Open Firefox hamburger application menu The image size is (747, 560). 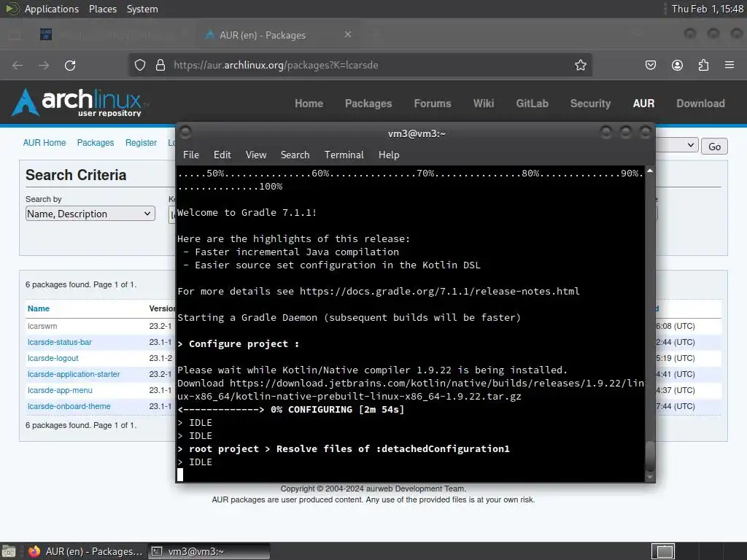[729, 65]
